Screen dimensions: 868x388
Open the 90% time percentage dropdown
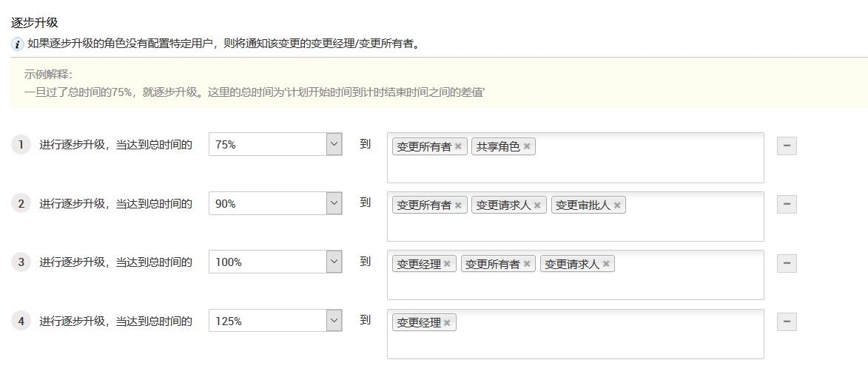point(334,203)
